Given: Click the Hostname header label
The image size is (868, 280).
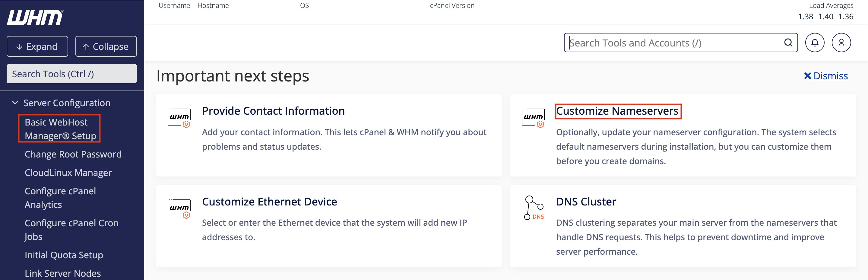Looking at the screenshot, I should click(213, 5).
